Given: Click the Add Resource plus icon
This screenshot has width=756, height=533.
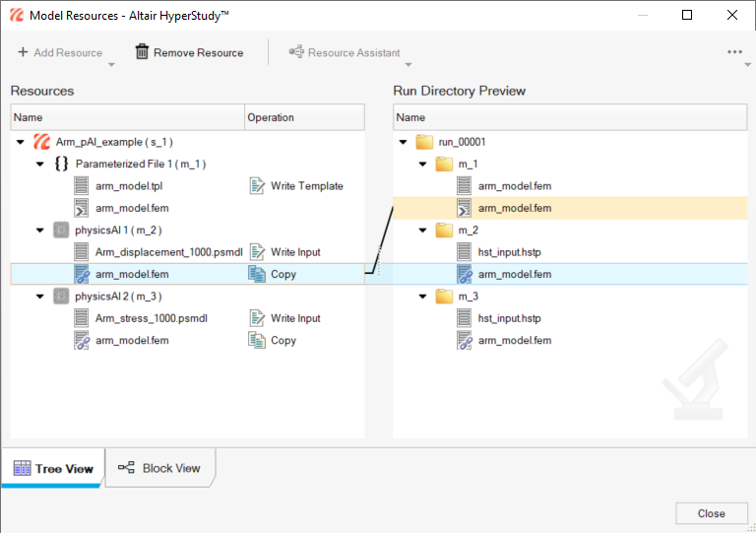Looking at the screenshot, I should coord(23,52).
